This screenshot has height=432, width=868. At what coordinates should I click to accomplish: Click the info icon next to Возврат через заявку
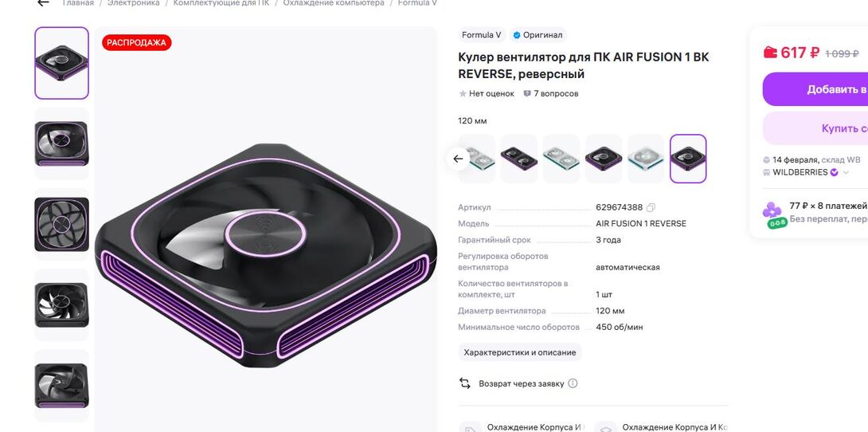point(573,383)
